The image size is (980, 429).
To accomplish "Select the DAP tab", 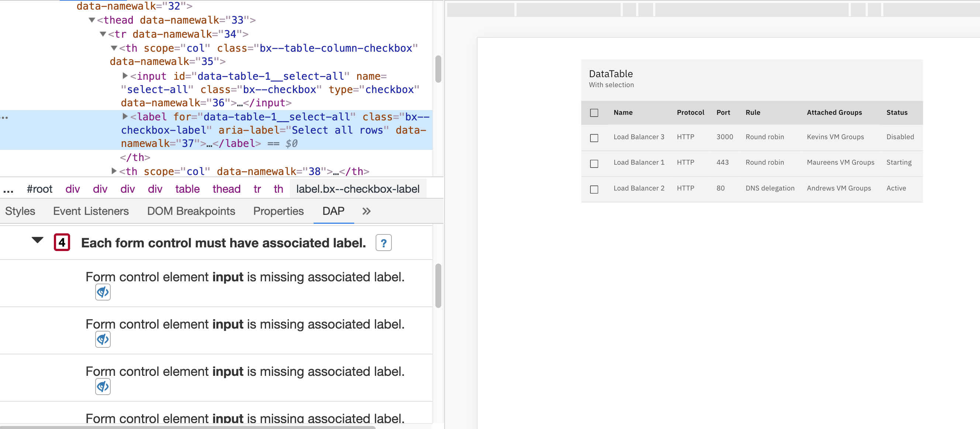I will pyautogui.click(x=333, y=211).
